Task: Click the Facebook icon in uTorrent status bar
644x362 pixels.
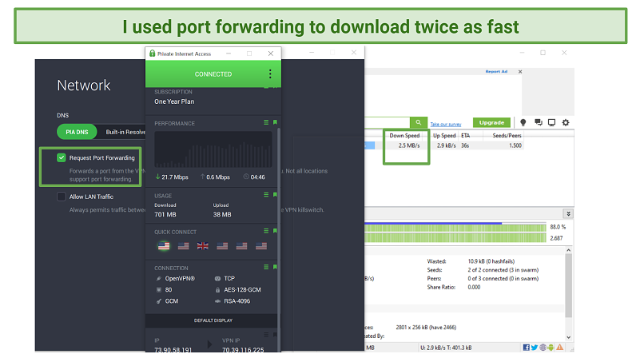Action: click(x=526, y=348)
